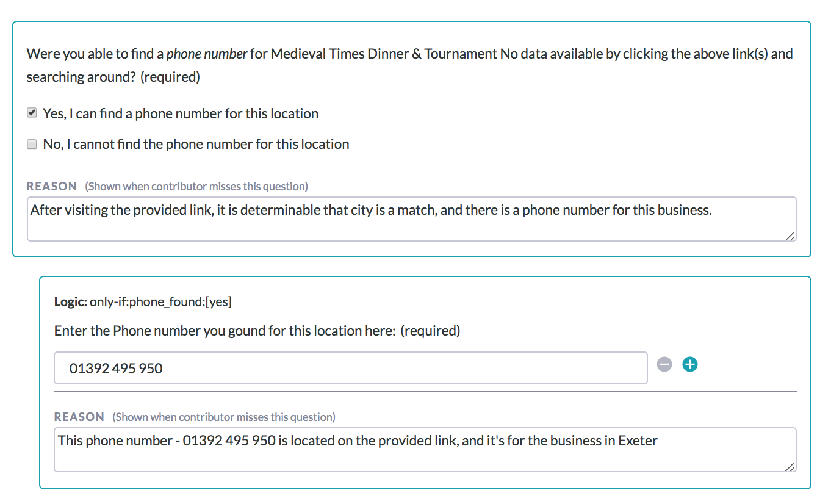Click the reason box mentioning business in Exeter

425,449
